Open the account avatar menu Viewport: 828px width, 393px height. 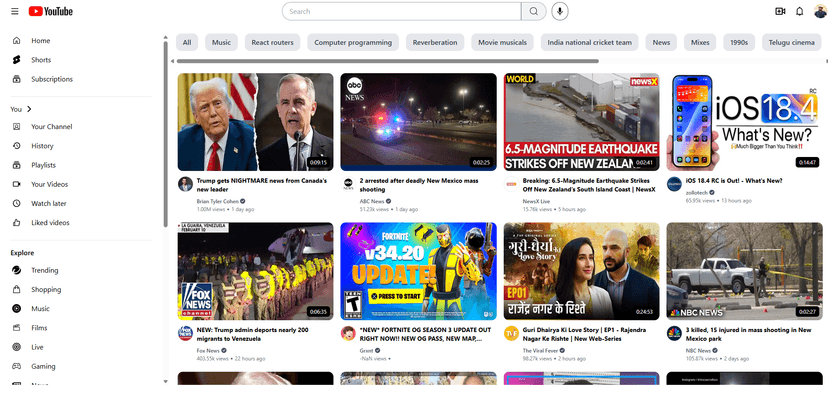click(820, 11)
